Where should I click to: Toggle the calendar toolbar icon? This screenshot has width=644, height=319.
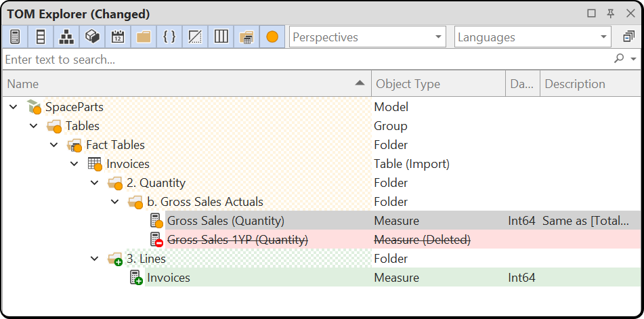[x=118, y=37]
